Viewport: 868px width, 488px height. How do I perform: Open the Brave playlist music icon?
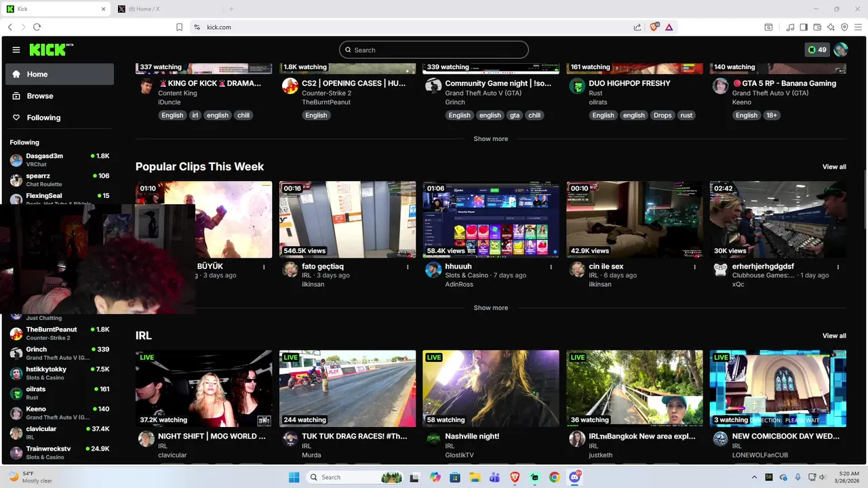tap(790, 27)
